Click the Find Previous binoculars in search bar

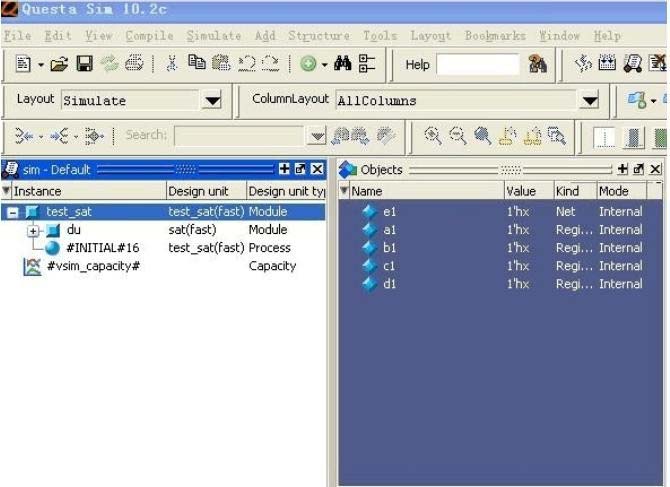point(341,136)
